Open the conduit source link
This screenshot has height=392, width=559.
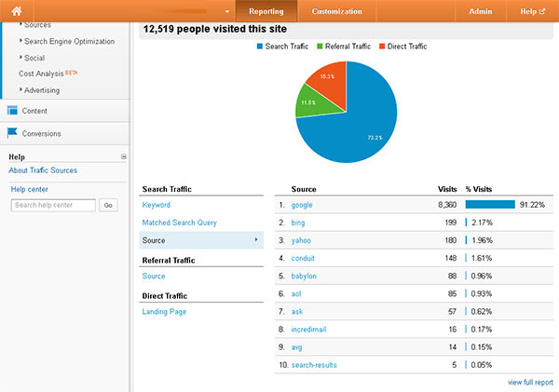(x=303, y=258)
